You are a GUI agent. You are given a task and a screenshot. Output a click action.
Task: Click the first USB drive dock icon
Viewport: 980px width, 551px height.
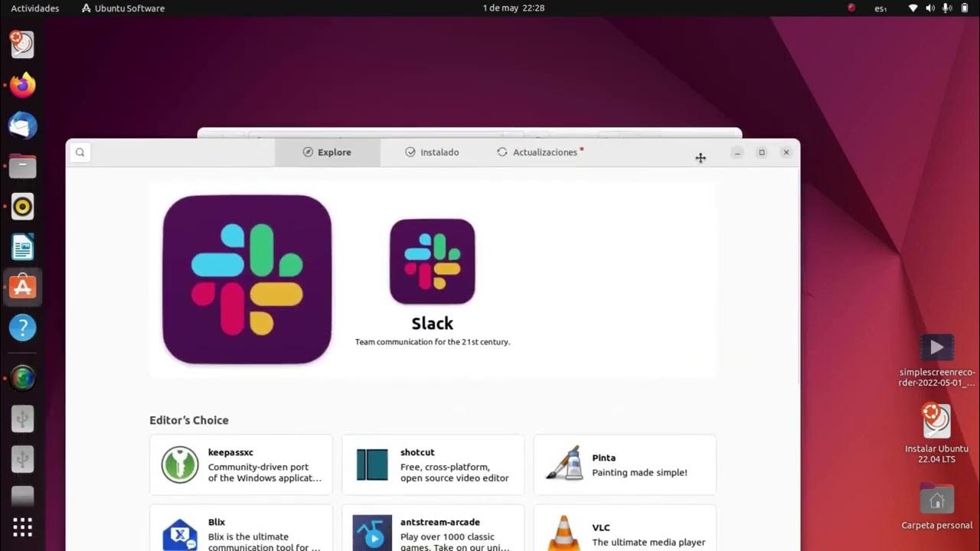[x=22, y=419]
